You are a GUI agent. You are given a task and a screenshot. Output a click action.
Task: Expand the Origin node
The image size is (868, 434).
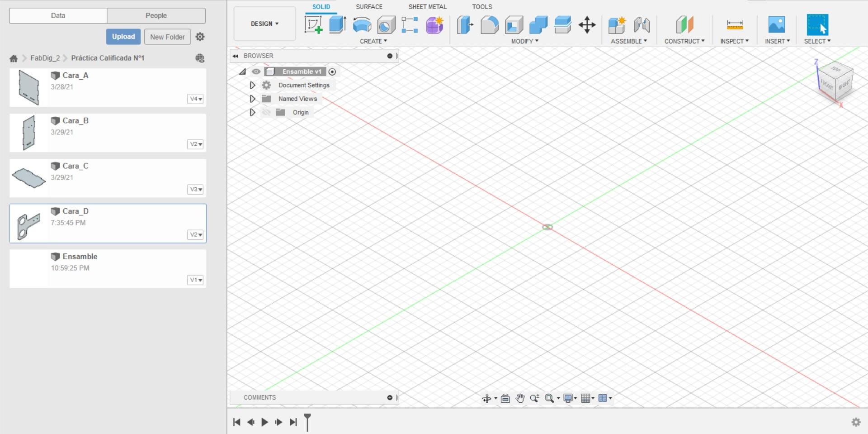click(252, 112)
